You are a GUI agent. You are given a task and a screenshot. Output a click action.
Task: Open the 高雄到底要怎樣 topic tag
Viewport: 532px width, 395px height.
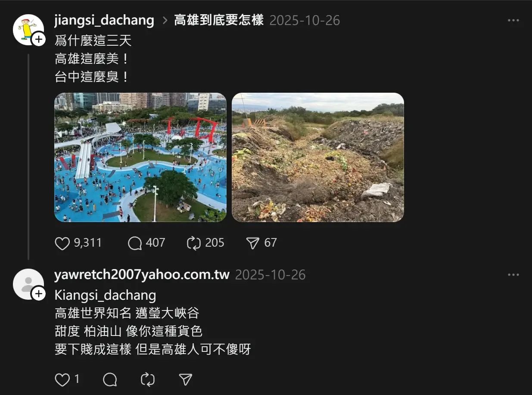(x=219, y=20)
